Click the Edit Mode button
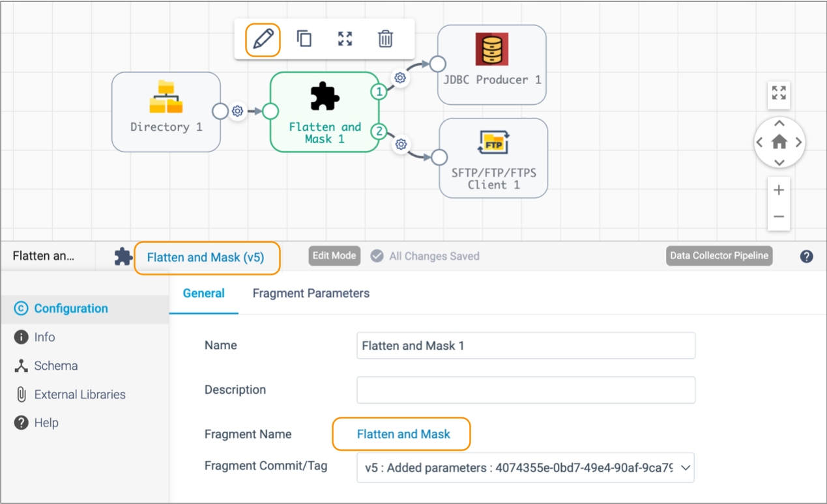The image size is (827, 504). [x=334, y=256]
